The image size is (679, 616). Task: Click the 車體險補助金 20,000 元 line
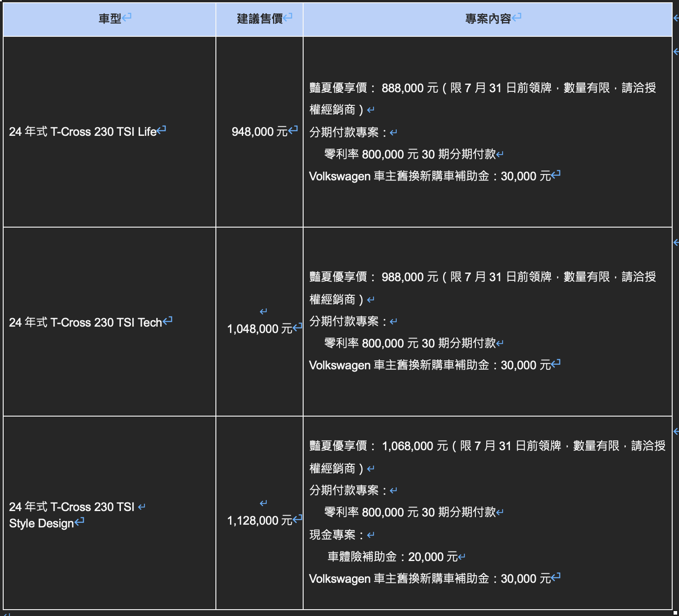[x=392, y=557]
